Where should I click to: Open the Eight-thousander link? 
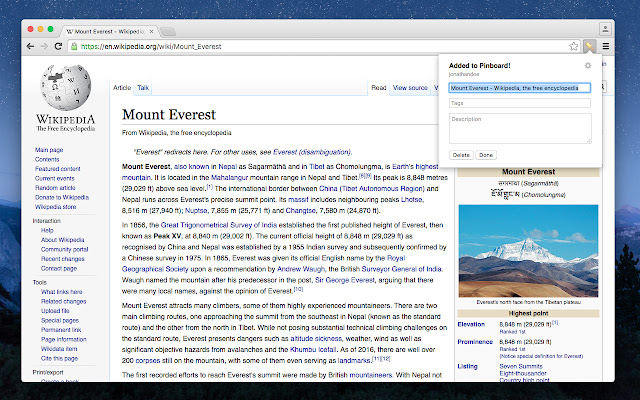523,373
